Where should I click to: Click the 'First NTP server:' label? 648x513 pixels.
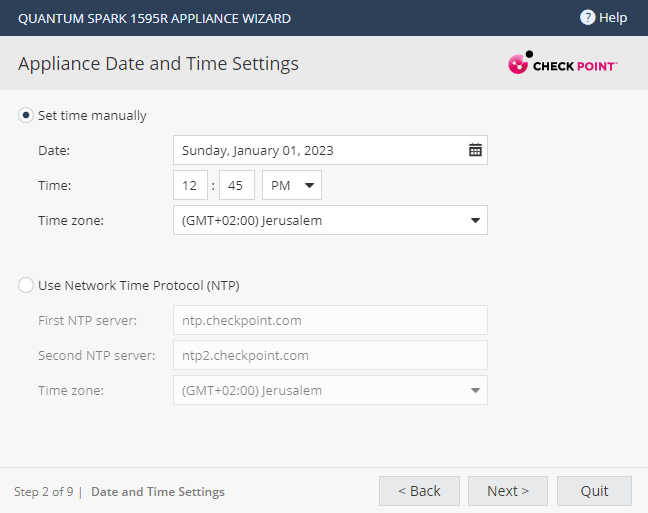(87, 320)
